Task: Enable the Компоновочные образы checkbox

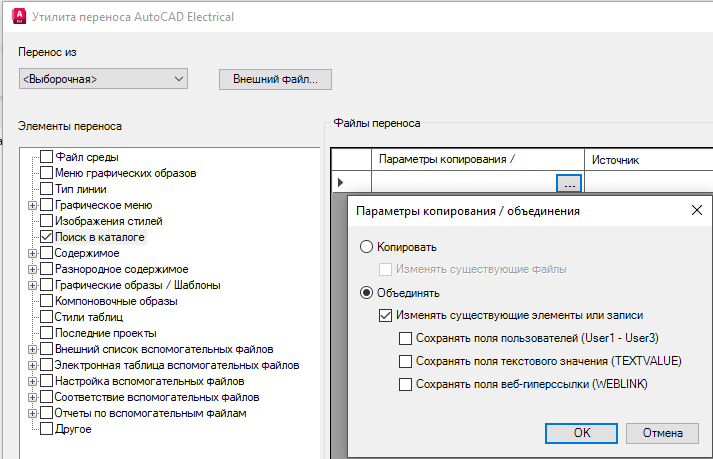Action: [x=46, y=301]
